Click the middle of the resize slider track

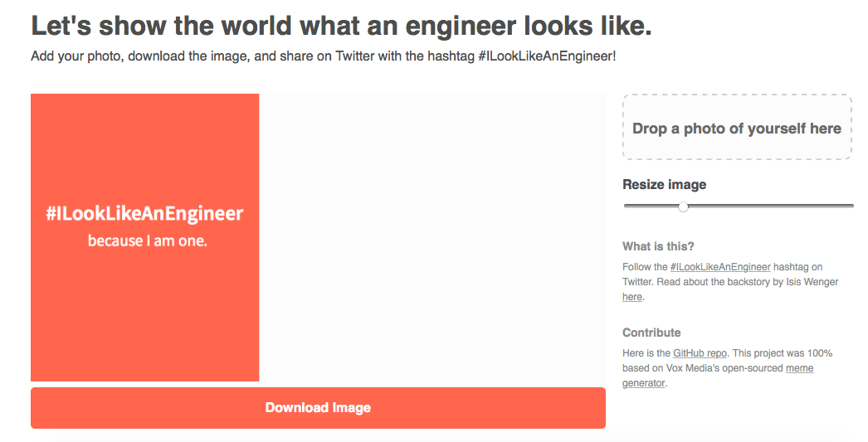[x=739, y=206]
